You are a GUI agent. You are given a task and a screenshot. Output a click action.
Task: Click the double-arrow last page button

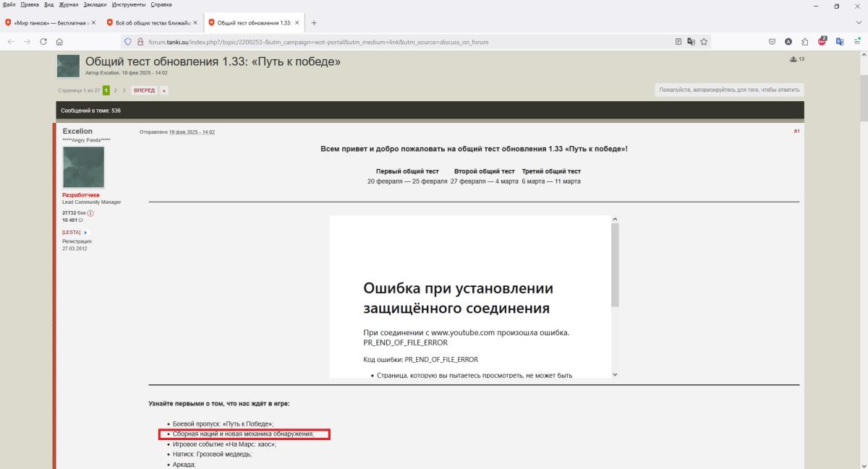pos(164,90)
